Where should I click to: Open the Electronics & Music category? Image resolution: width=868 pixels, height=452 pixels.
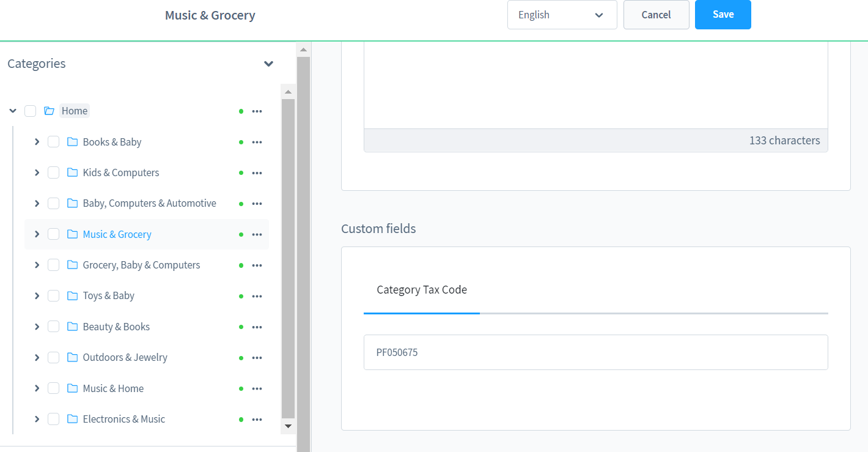tap(123, 419)
